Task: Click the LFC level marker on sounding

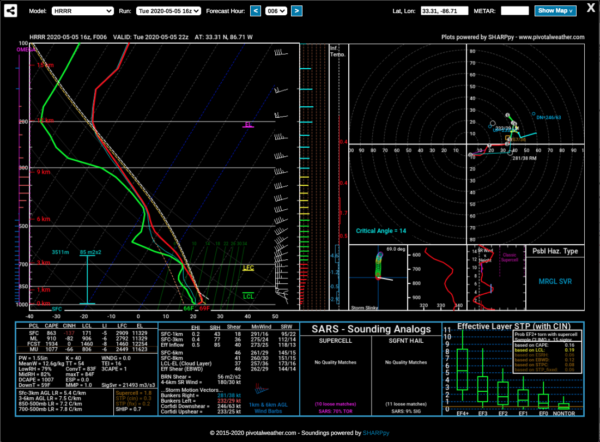Action: click(x=250, y=268)
